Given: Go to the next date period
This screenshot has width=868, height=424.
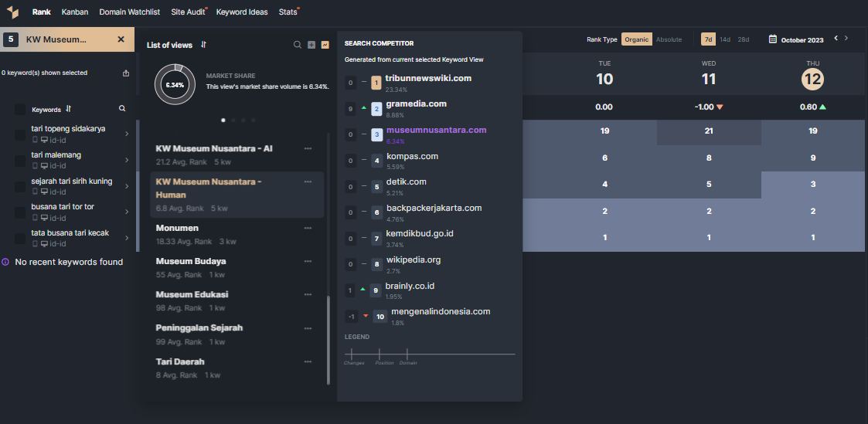Looking at the screenshot, I should pyautogui.click(x=846, y=38).
